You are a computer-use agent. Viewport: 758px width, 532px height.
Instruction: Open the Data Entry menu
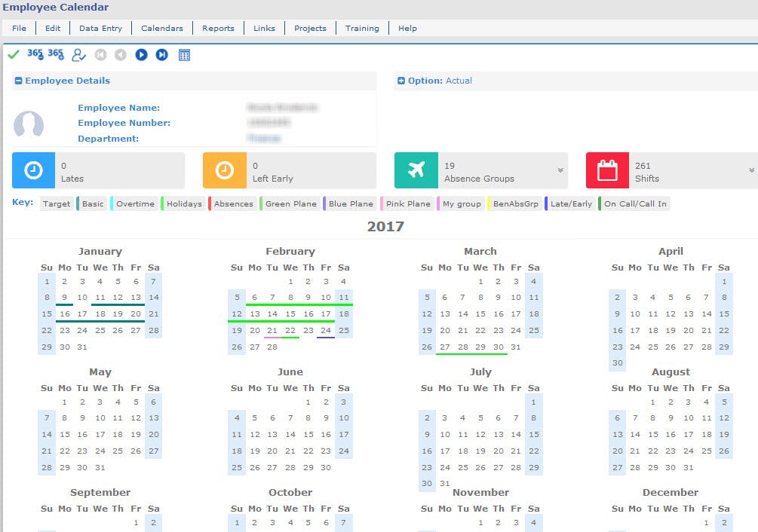pos(100,28)
